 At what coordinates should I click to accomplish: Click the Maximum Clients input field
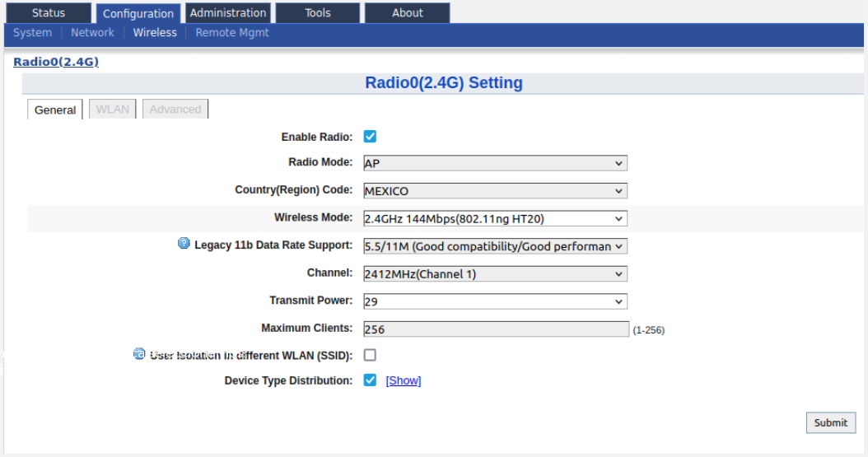[496, 329]
